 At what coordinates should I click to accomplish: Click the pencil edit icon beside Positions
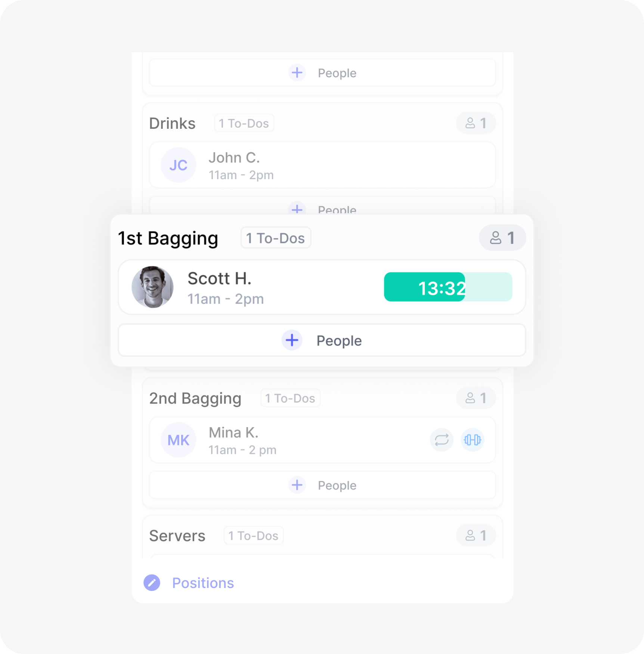click(x=152, y=583)
